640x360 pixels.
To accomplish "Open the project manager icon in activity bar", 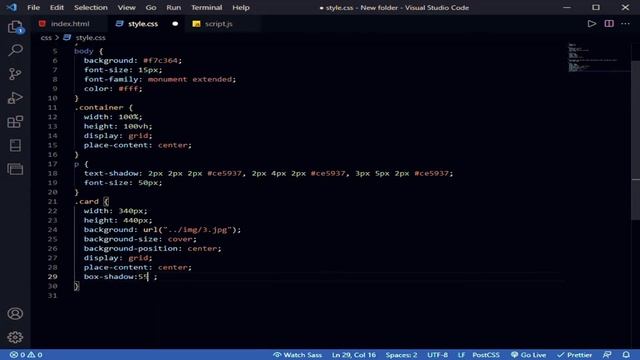I will (x=15, y=169).
